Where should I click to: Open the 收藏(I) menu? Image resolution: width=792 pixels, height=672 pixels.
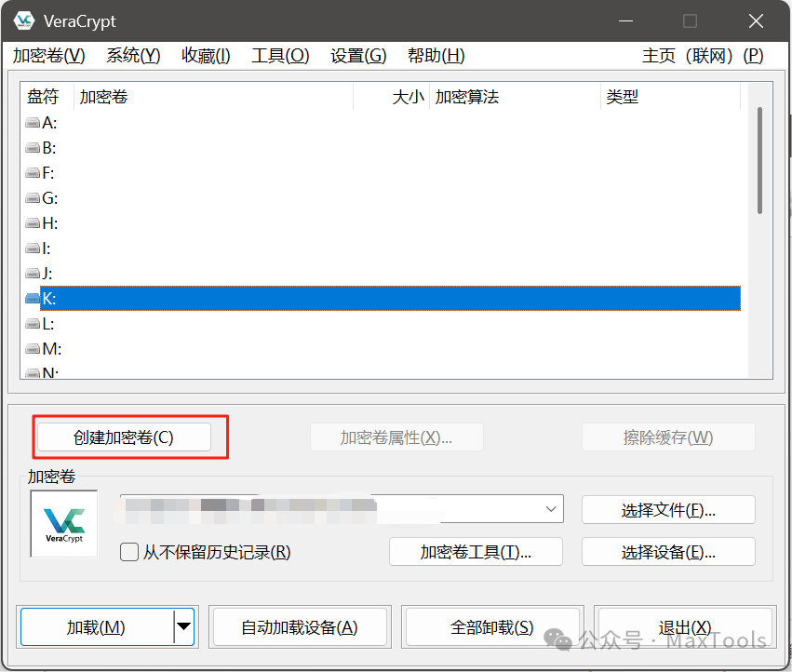click(206, 56)
